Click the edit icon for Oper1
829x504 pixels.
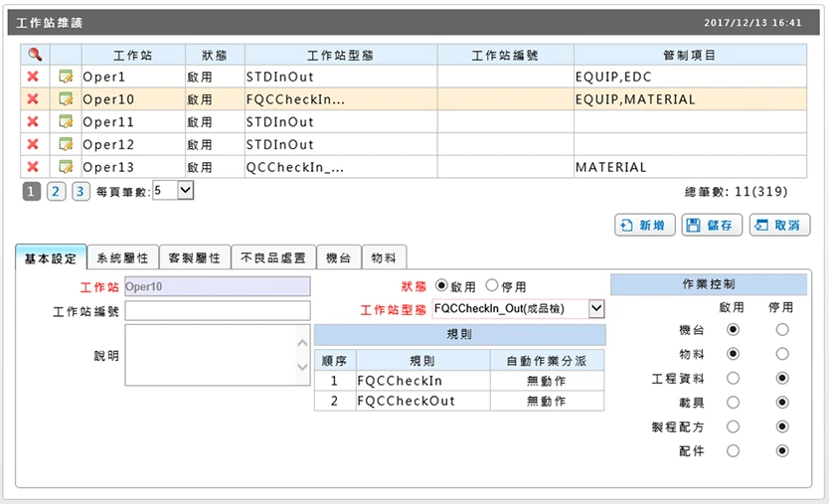[x=66, y=77]
